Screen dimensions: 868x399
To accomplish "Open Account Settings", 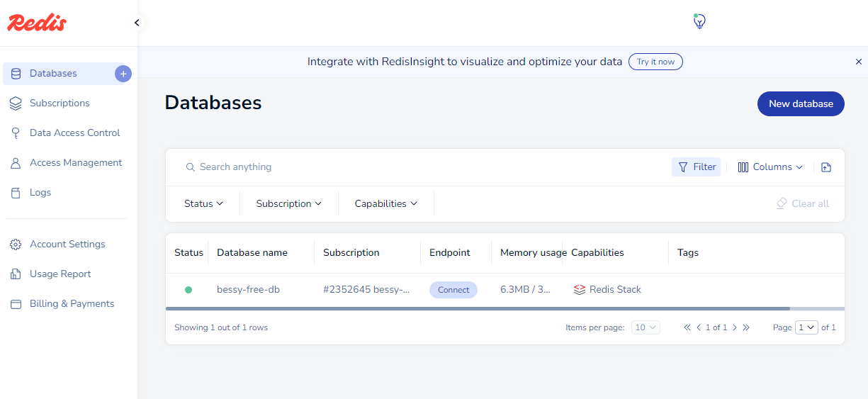I will tap(67, 244).
